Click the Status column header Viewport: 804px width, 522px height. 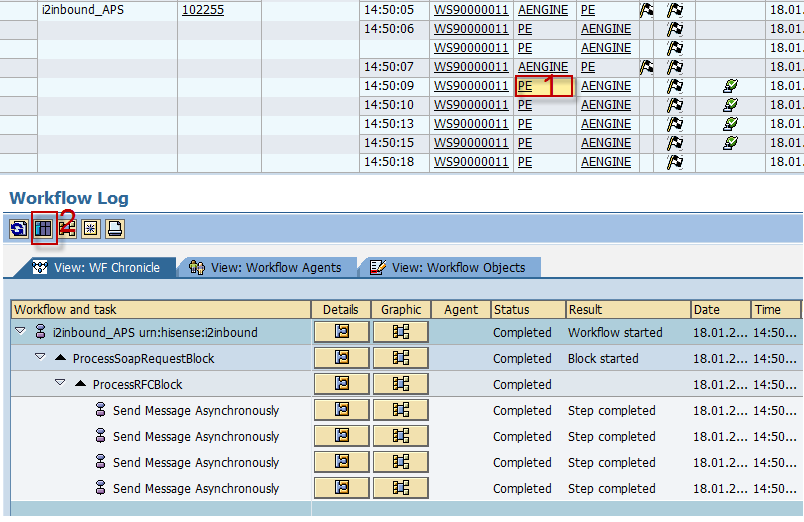pos(528,310)
